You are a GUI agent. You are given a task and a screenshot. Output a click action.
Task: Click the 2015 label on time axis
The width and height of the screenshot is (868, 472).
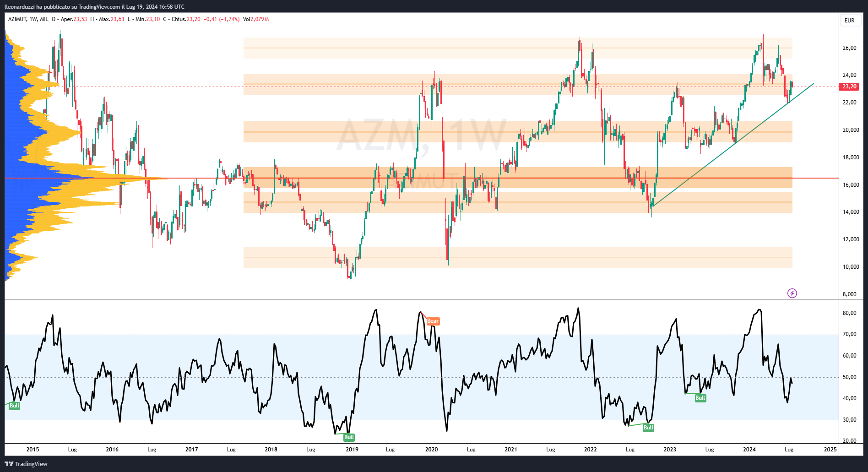33,450
